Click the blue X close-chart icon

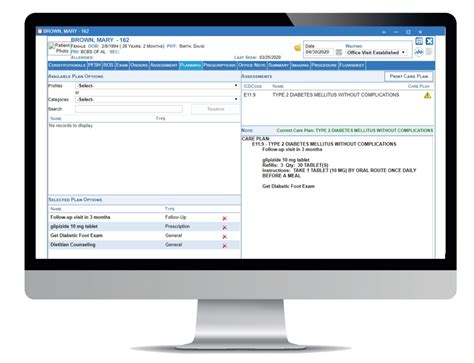[429, 41]
